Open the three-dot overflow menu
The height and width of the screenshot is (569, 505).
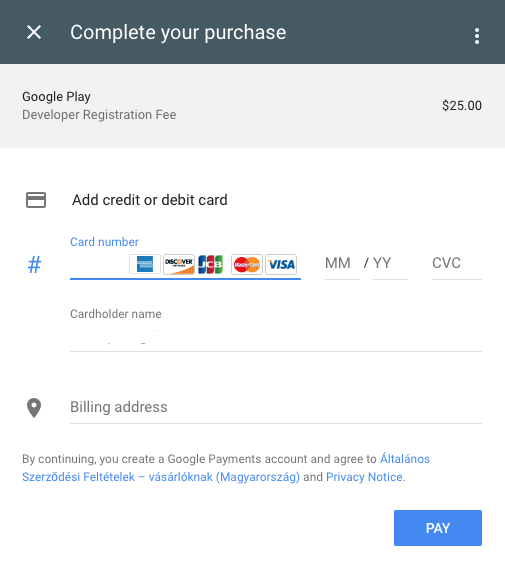477,36
